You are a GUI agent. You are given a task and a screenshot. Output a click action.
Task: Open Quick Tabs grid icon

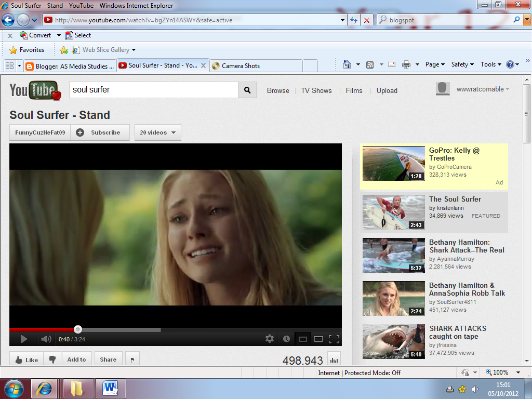tap(10, 66)
